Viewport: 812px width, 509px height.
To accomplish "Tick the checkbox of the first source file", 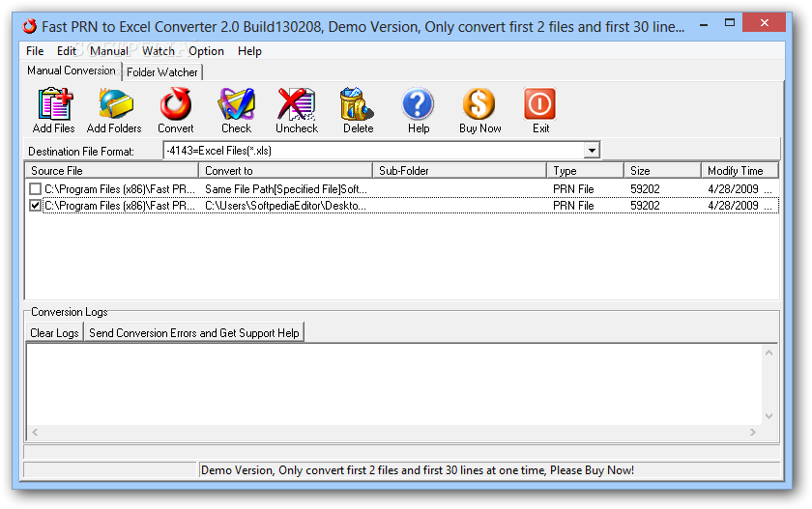I will [35, 188].
